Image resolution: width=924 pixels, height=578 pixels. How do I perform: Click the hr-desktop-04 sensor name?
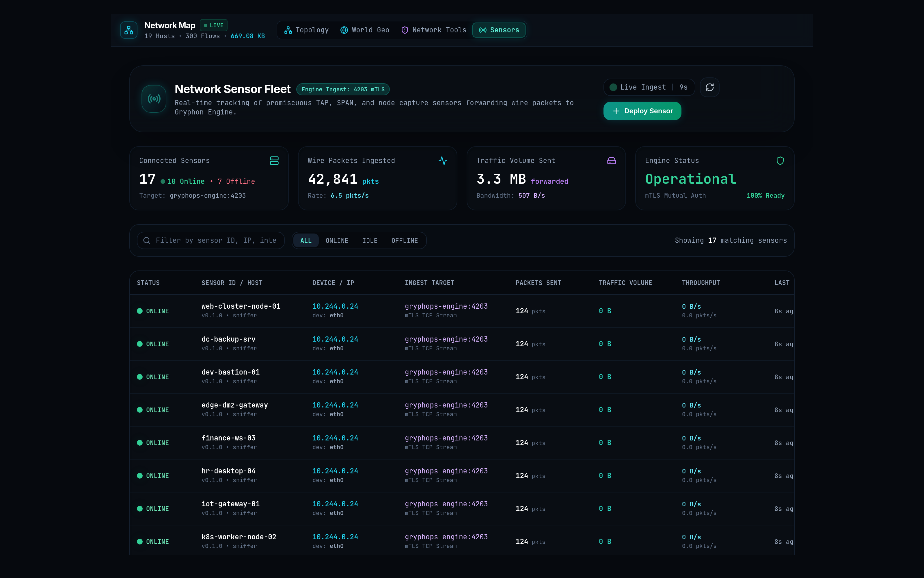[x=228, y=471]
